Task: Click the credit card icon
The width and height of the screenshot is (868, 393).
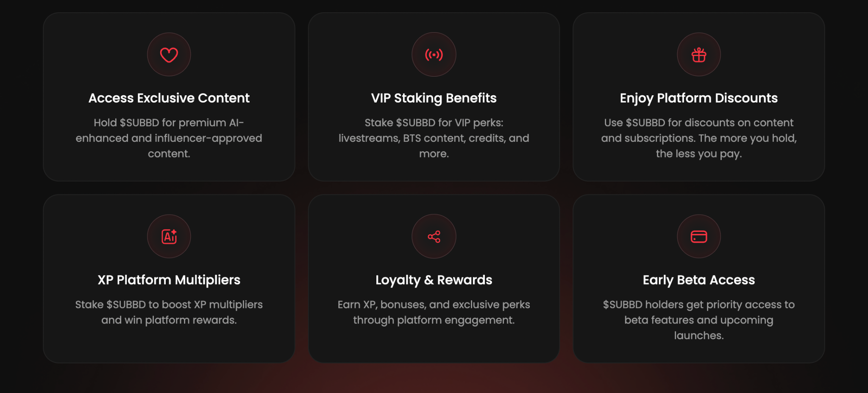Action: point(698,236)
